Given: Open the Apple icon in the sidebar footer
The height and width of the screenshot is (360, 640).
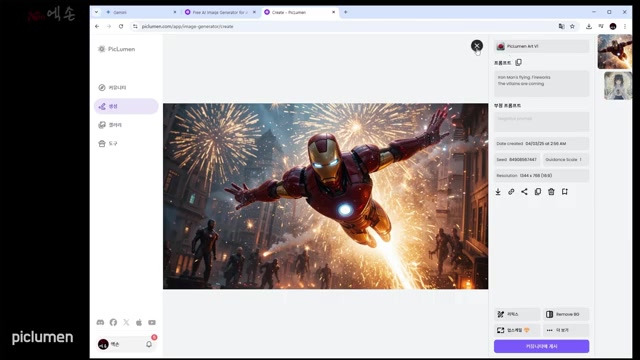Looking at the screenshot, I should click(x=139, y=322).
